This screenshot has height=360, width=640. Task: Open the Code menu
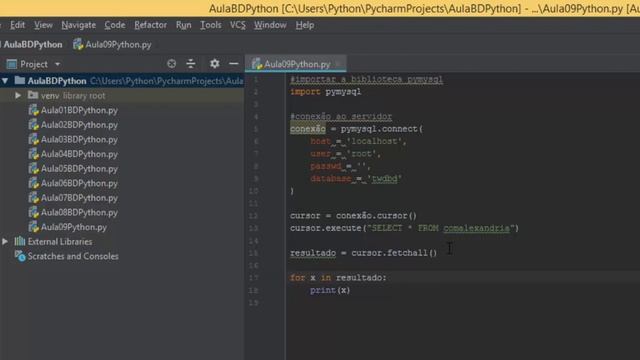[115, 25]
